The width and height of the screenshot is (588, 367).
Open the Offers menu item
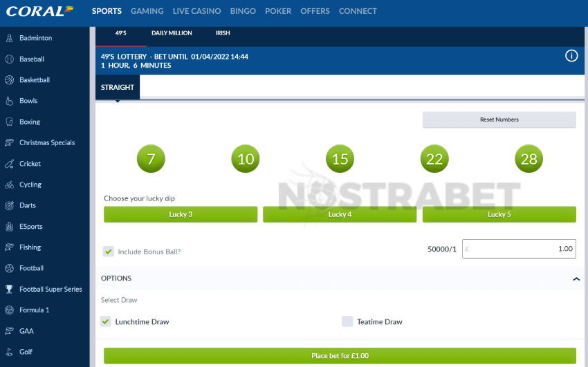coord(315,11)
